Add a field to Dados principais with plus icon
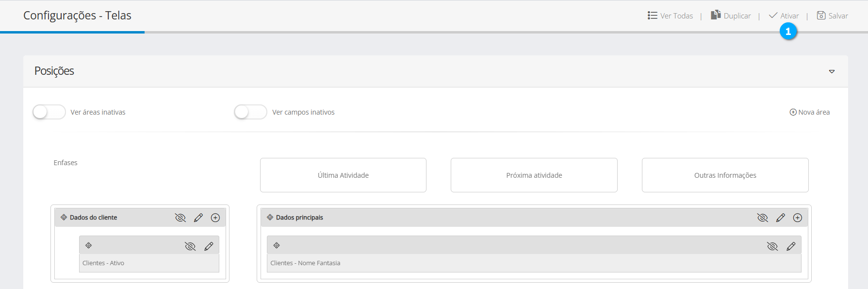Image resolution: width=868 pixels, height=289 pixels. pyautogui.click(x=797, y=218)
